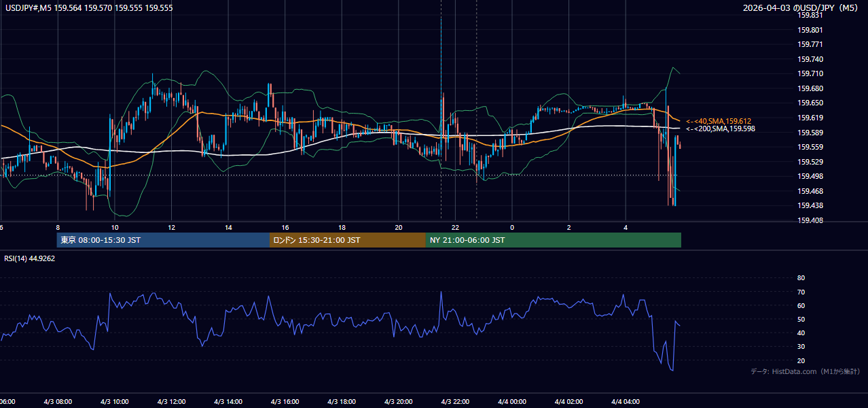868x408 pixels.
Task: Click price level 159.680 on axis
Action: tap(810, 88)
